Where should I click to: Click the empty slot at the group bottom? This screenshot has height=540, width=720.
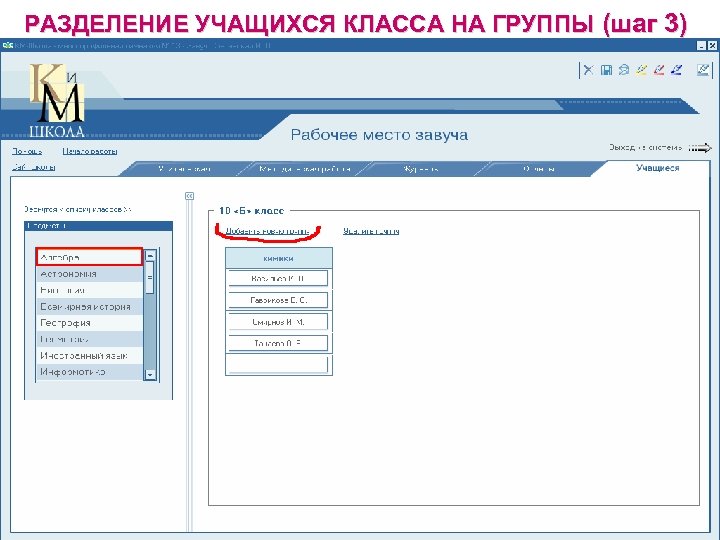[x=278, y=365]
